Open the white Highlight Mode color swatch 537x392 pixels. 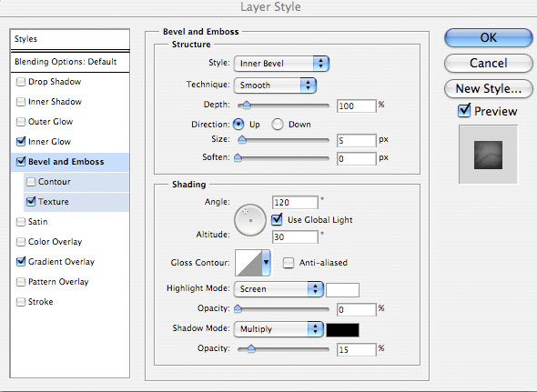(x=342, y=290)
